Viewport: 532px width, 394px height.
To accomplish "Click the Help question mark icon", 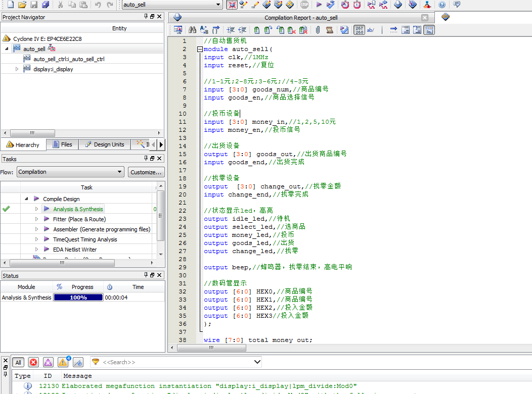I will [x=442, y=5].
